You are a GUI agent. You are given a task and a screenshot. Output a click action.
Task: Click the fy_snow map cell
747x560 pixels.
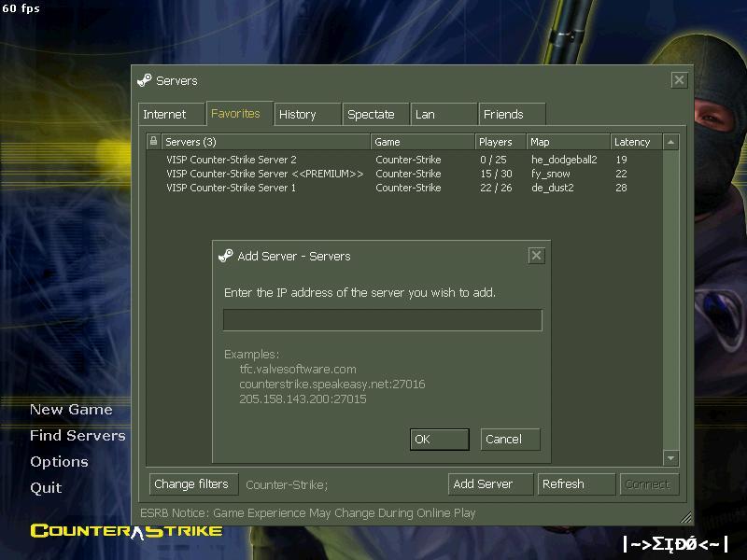(x=551, y=174)
